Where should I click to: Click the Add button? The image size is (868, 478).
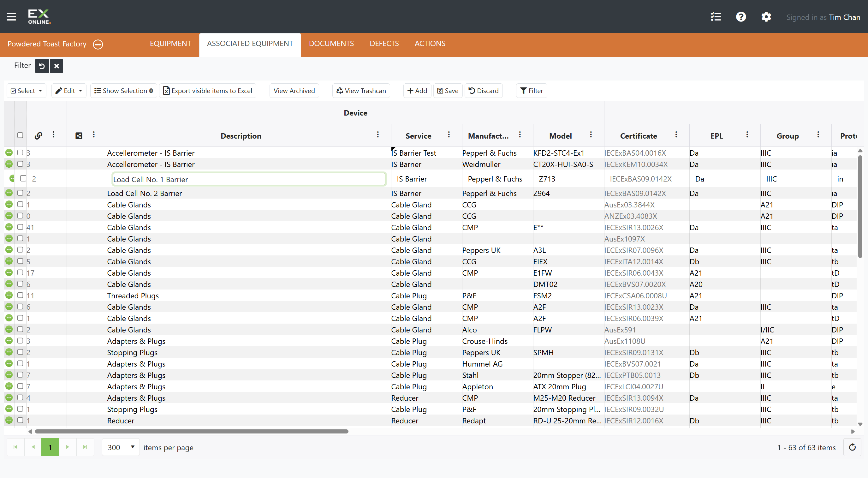tap(417, 91)
